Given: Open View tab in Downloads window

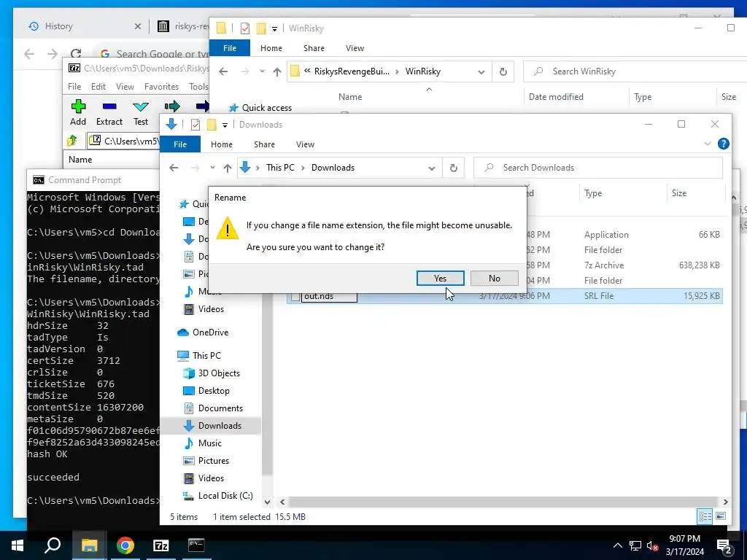Looking at the screenshot, I should pos(306,144).
